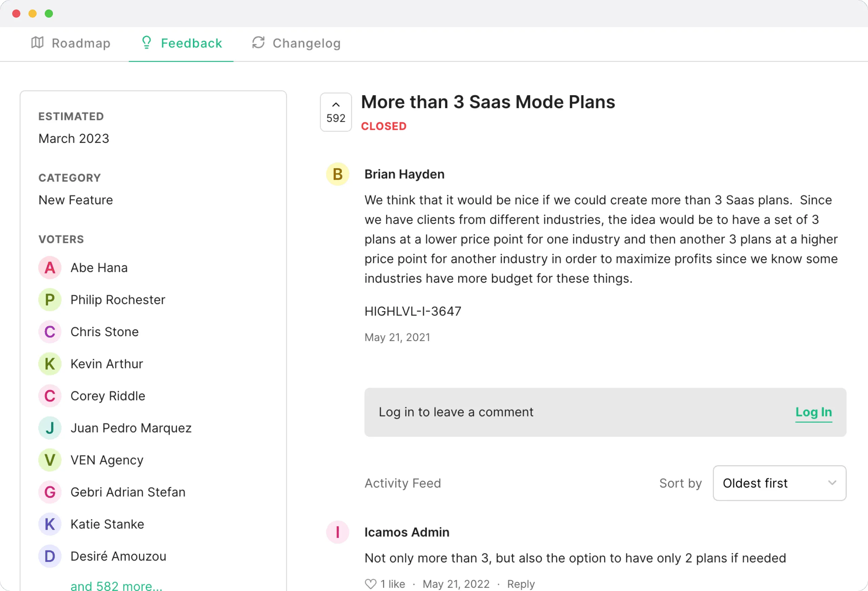Image resolution: width=868 pixels, height=591 pixels.
Task: Click Reply on Icamos Admin's comment
Action: click(521, 584)
